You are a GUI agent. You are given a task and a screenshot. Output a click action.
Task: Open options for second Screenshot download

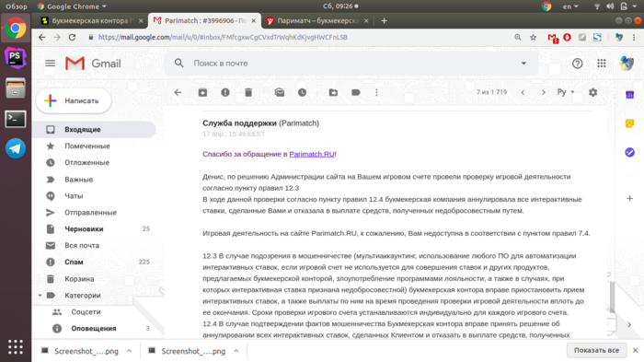pos(236,351)
